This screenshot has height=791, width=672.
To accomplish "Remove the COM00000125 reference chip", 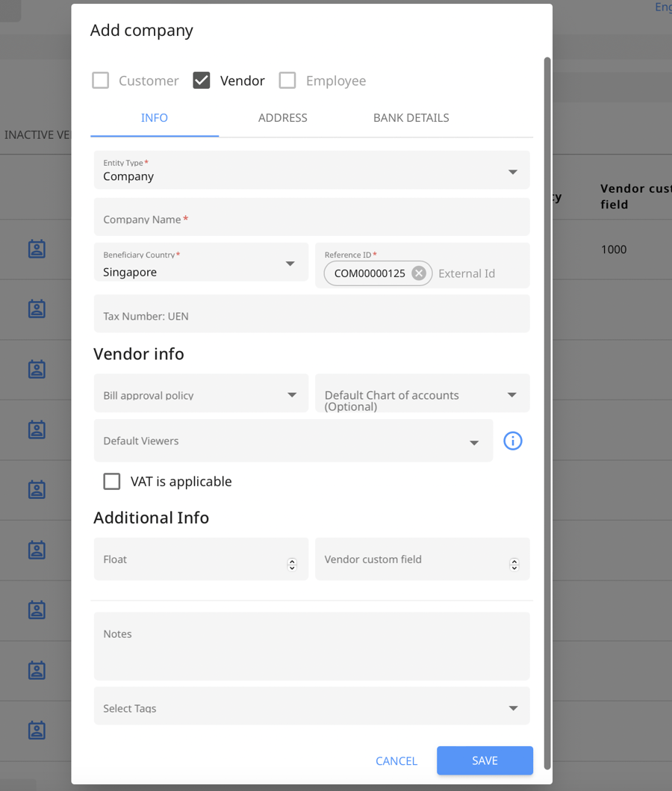I will coord(419,273).
